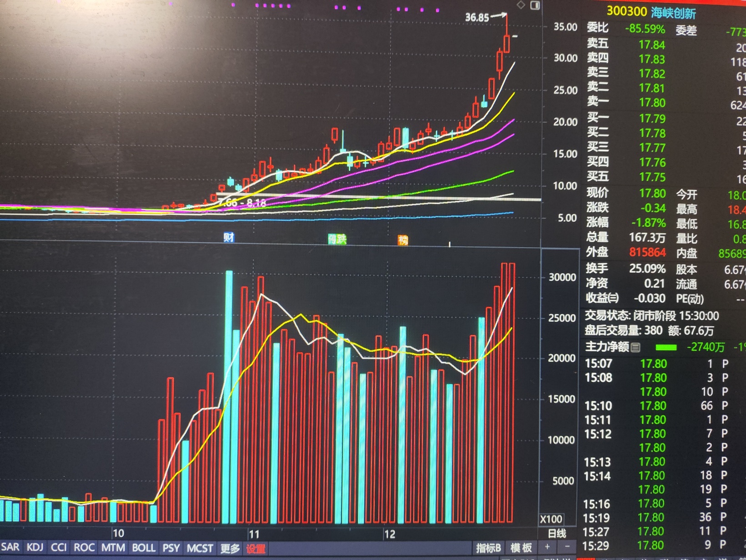
Task: Open the 财 financial marker on the chart
Action: point(229,237)
